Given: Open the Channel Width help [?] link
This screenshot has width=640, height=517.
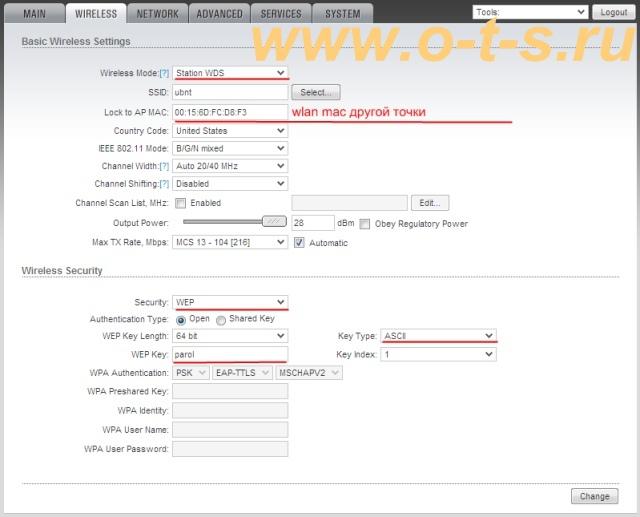Looking at the screenshot, I should click(x=164, y=166).
